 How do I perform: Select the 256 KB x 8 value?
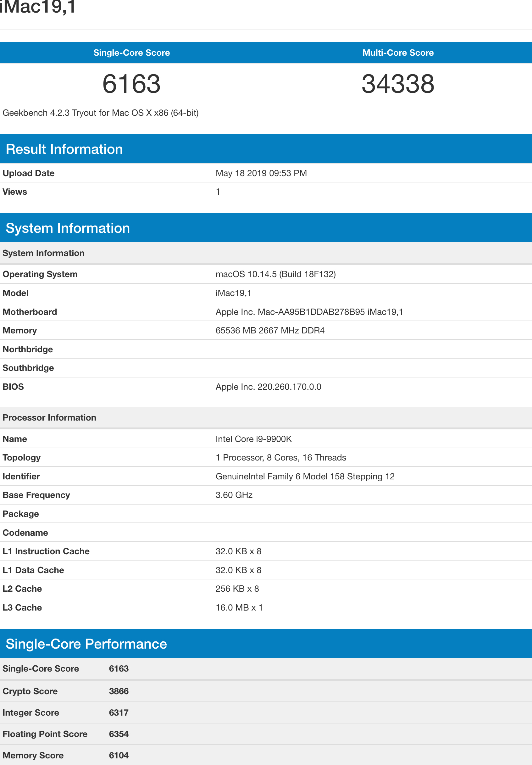pos(237,589)
